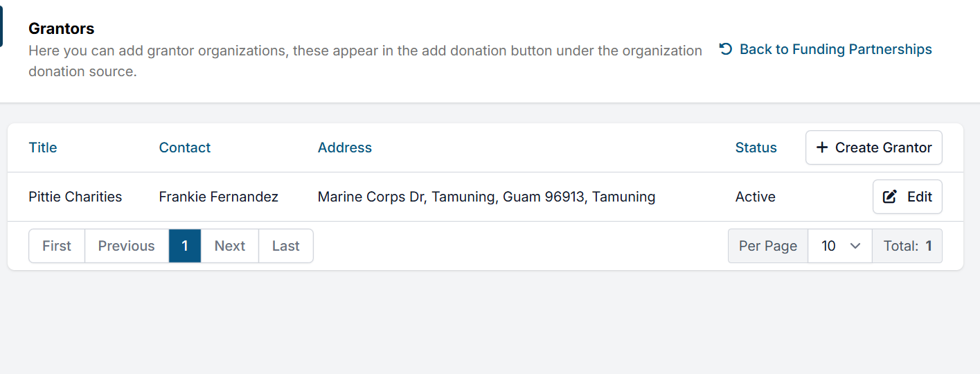Jump to the Last page
This screenshot has width=980, height=374.
[x=285, y=246]
